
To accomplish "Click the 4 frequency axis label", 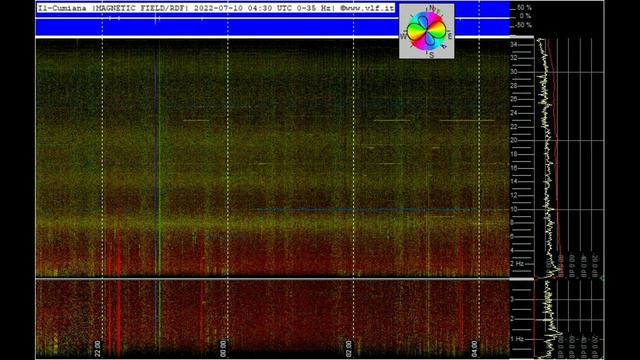I will (x=512, y=251).
